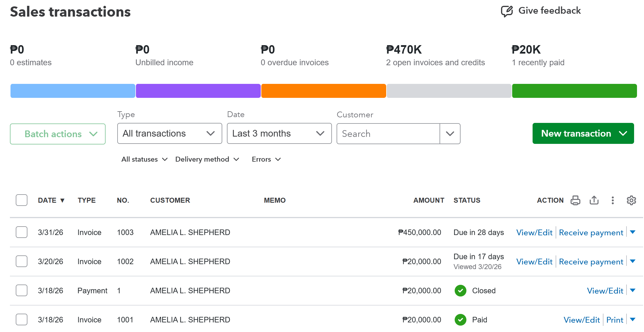This screenshot has height=332, width=644.
Task: Open the All transactions type dropdown
Action: point(169,134)
